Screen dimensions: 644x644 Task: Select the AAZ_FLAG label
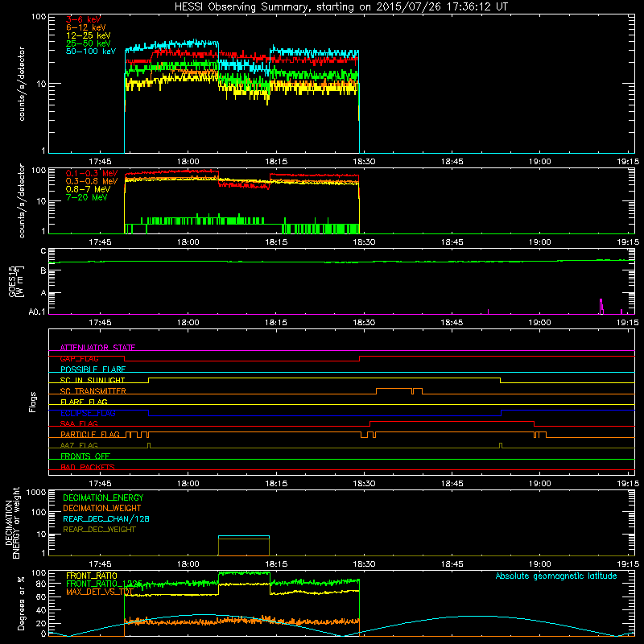pyautogui.click(x=79, y=445)
